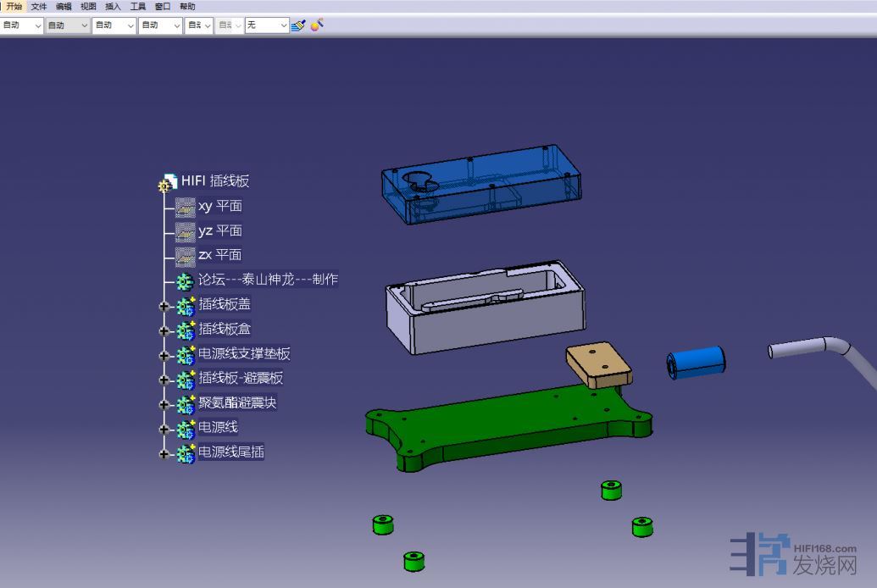Select the xy 平面 plane icon
The image size is (877, 588).
click(185, 207)
